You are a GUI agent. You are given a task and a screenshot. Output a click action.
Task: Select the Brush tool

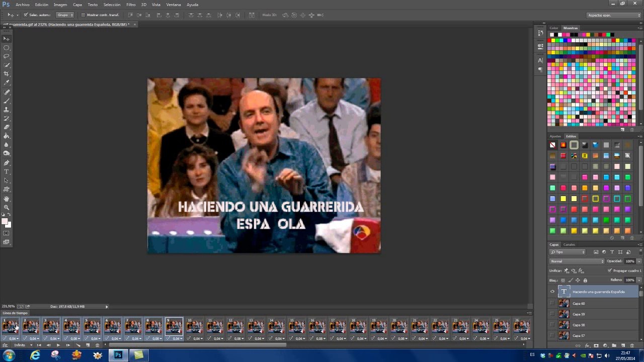[7, 101]
